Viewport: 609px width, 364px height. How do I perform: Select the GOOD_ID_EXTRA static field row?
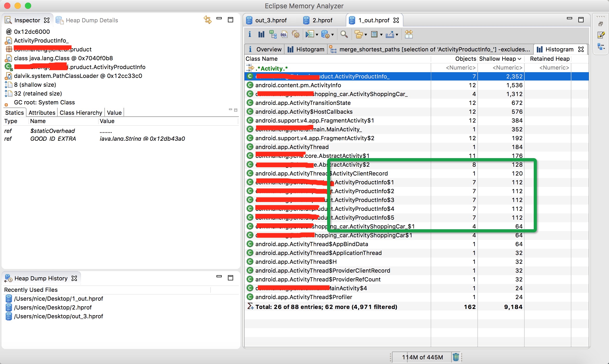click(121, 139)
